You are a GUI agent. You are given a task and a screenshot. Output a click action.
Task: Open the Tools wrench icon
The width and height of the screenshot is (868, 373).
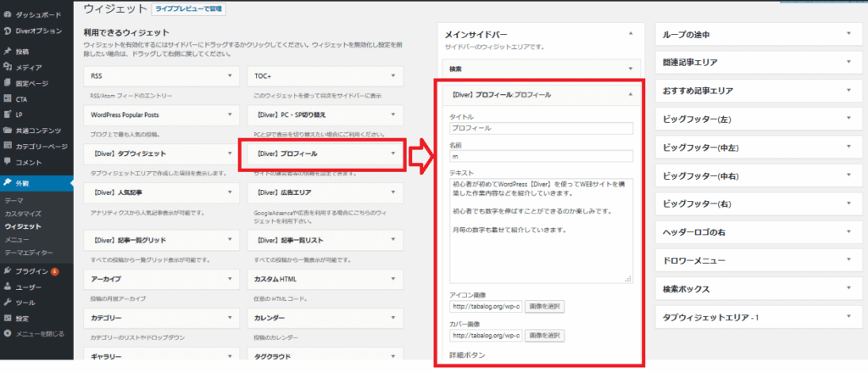click(x=8, y=303)
